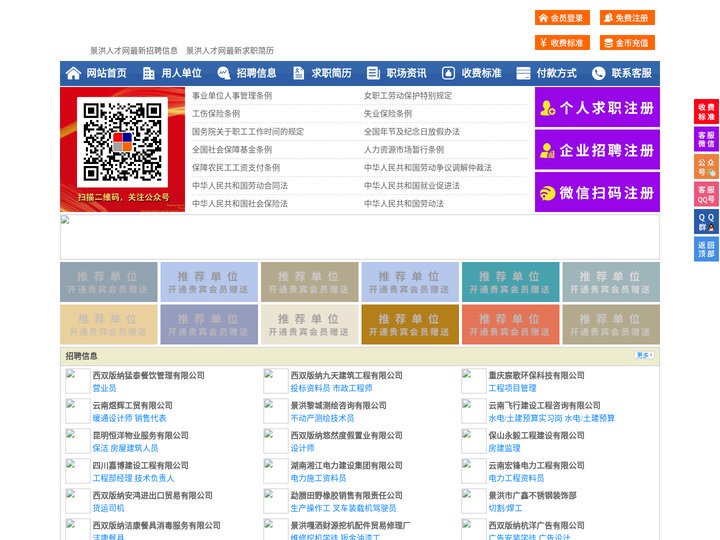Open the 营业员 job link
This screenshot has width=720, height=540.
coord(104,388)
